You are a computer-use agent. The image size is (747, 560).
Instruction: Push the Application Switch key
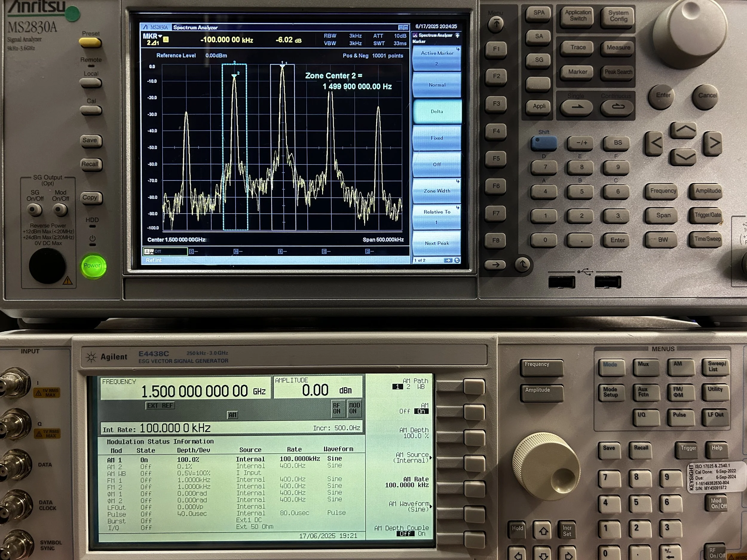coord(578,17)
